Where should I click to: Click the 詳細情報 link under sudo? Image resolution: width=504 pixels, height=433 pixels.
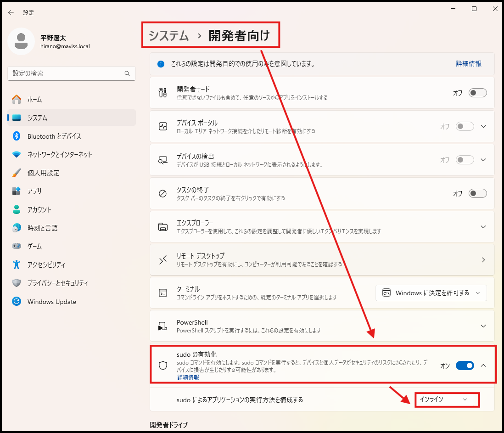click(x=188, y=377)
